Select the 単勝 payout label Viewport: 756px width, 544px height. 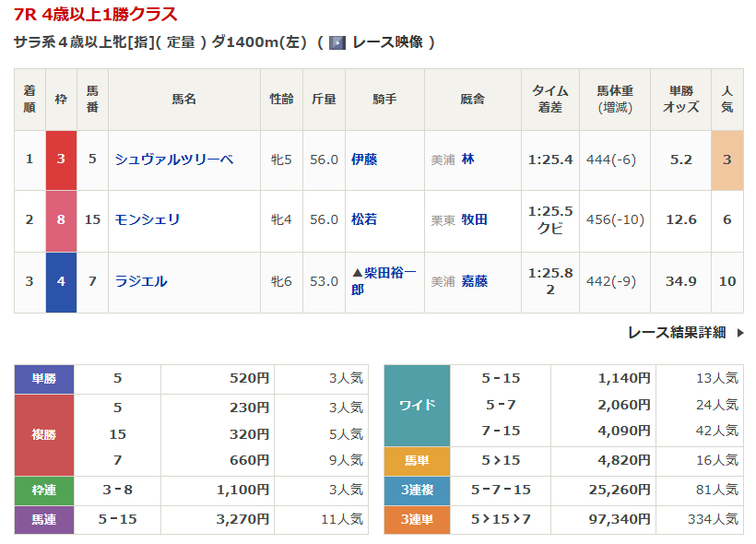click(44, 378)
